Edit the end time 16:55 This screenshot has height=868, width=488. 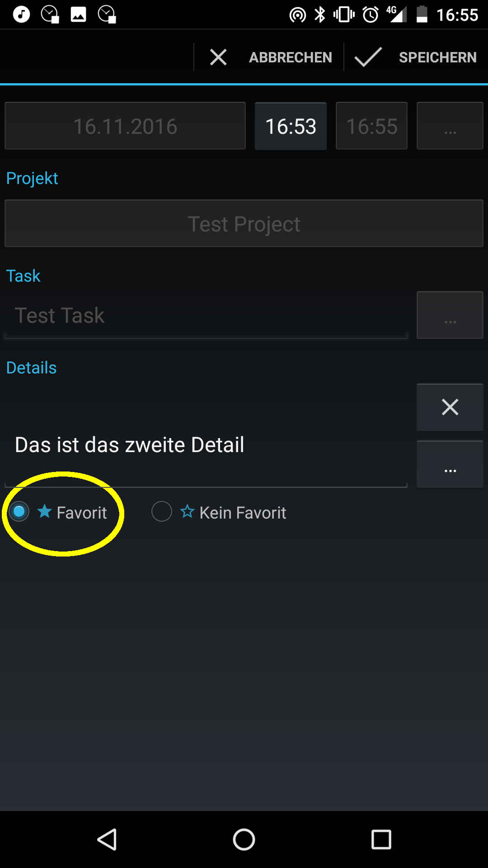(371, 126)
